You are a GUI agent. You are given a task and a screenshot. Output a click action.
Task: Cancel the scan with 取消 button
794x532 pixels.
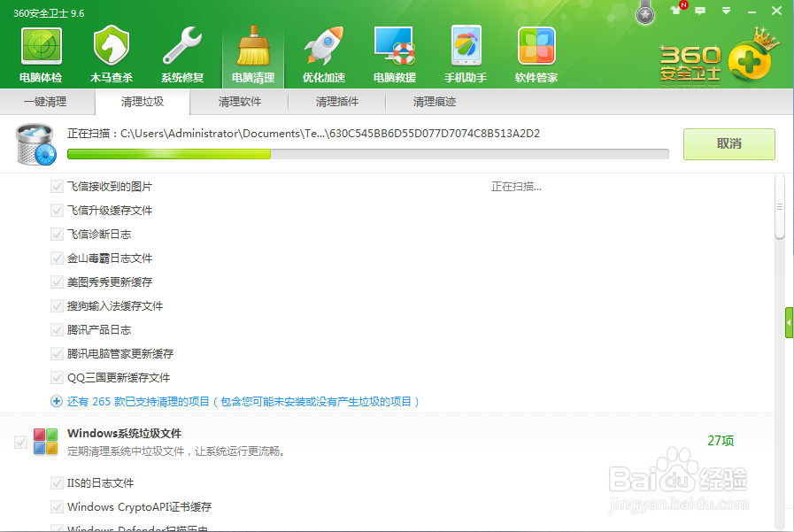(x=729, y=143)
